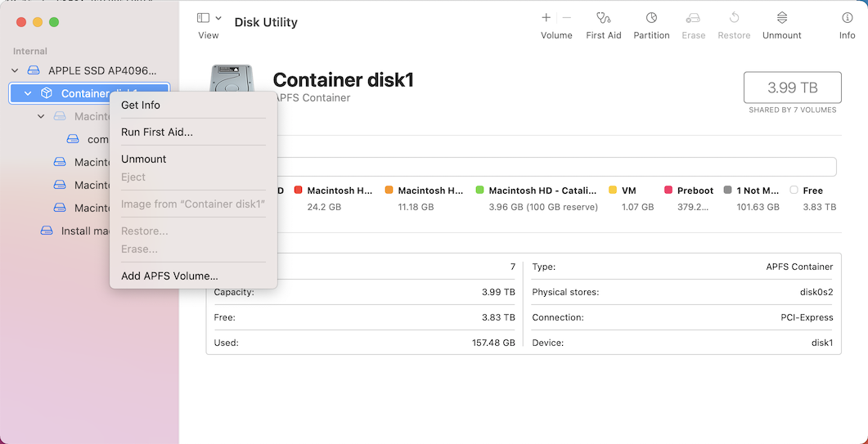
Task: Collapse the Container disk1 chevron
Action: (x=28, y=93)
